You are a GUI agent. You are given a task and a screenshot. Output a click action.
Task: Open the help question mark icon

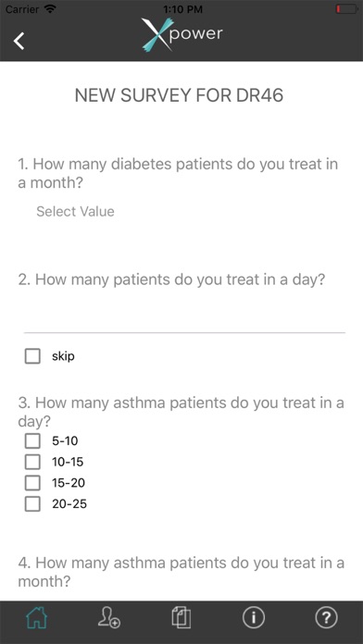[326, 617]
